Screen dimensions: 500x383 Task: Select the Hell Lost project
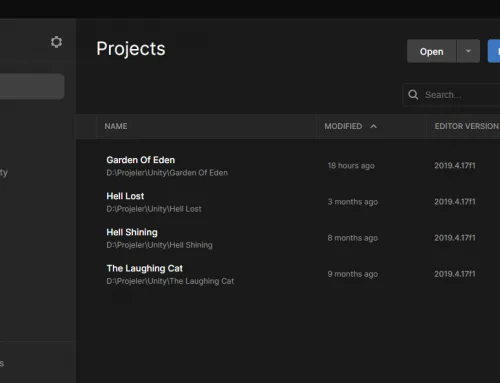[125, 196]
